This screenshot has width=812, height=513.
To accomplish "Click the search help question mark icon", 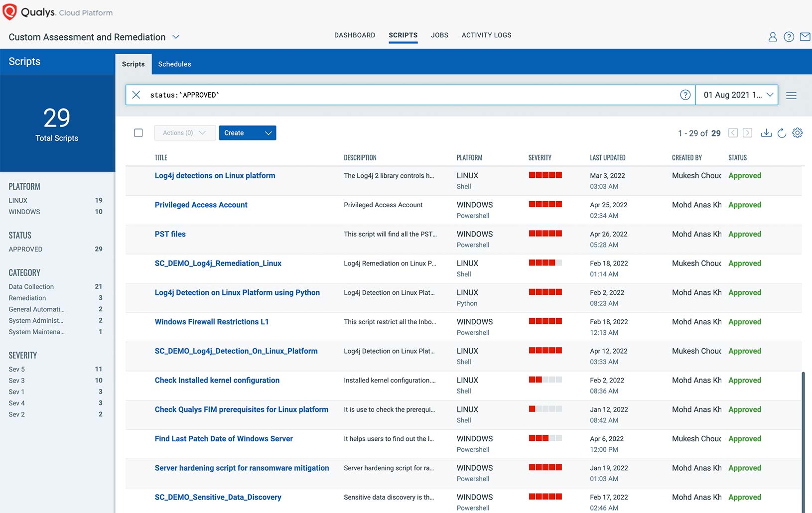I will tap(685, 95).
